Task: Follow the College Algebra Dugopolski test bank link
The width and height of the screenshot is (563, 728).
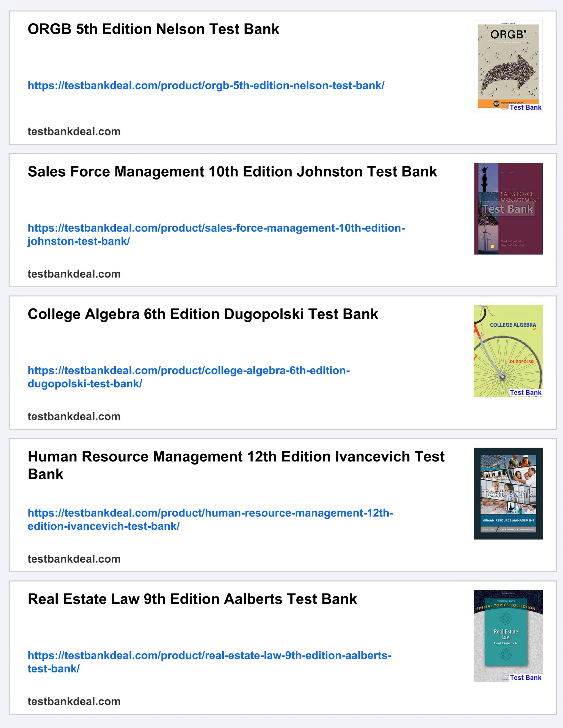Action: (x=189, y=377)
